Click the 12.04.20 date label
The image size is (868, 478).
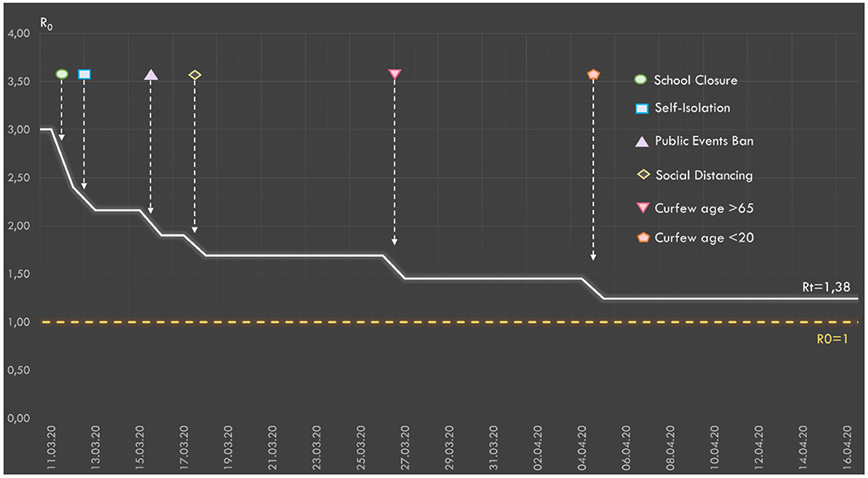pos(759,447)
